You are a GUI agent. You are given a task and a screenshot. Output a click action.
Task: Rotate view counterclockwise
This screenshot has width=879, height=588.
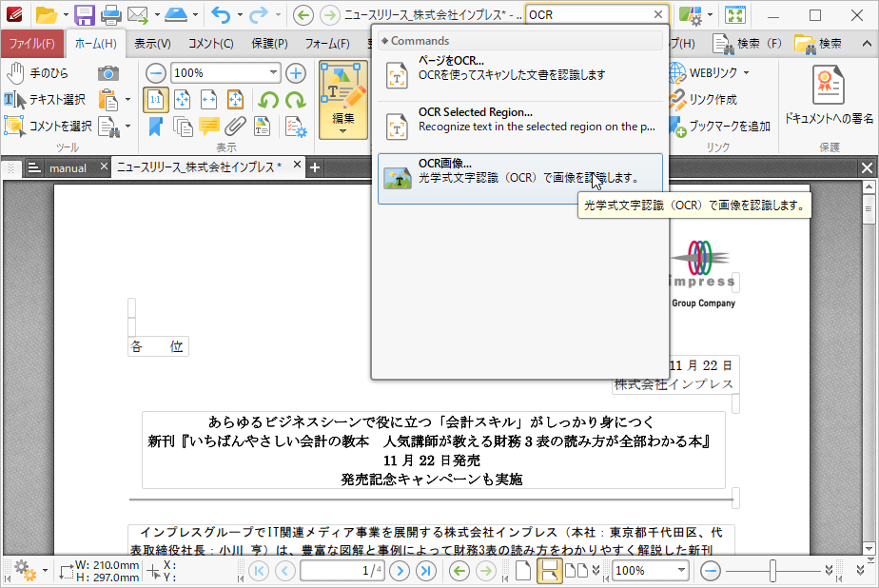(x=268, y=100)
